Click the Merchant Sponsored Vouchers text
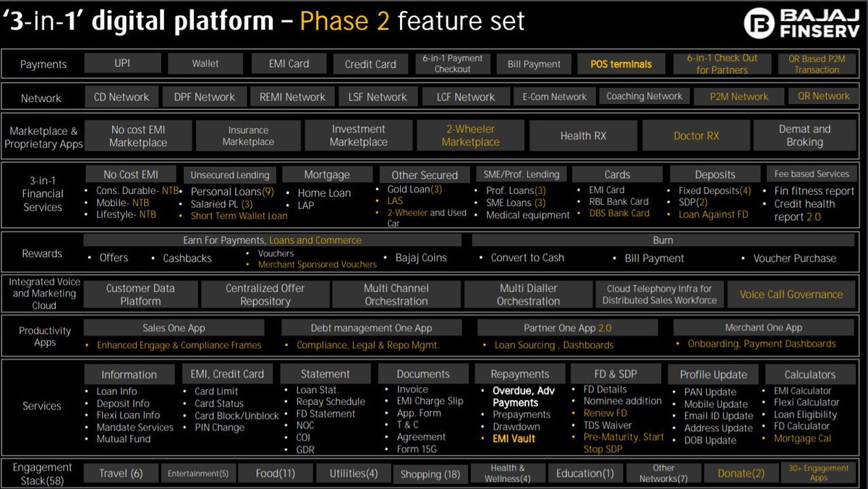 pos(318,264)
